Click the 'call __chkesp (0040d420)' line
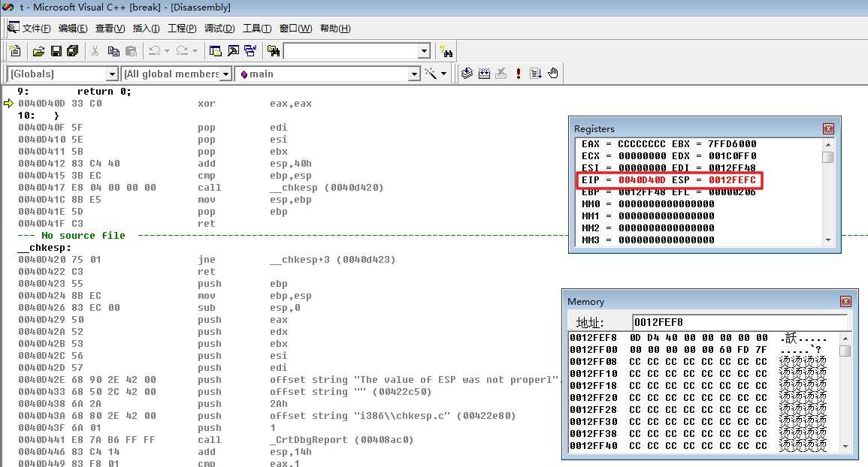 pos(201,188)
